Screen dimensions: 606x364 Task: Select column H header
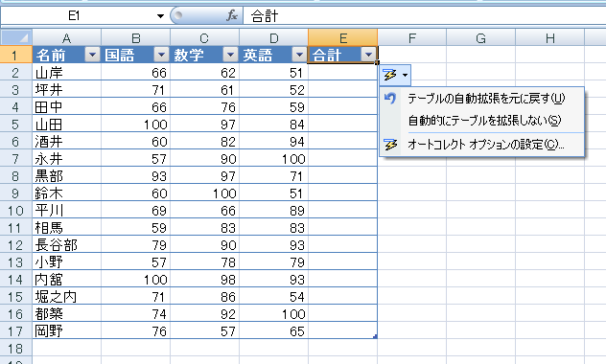(550, 37)
